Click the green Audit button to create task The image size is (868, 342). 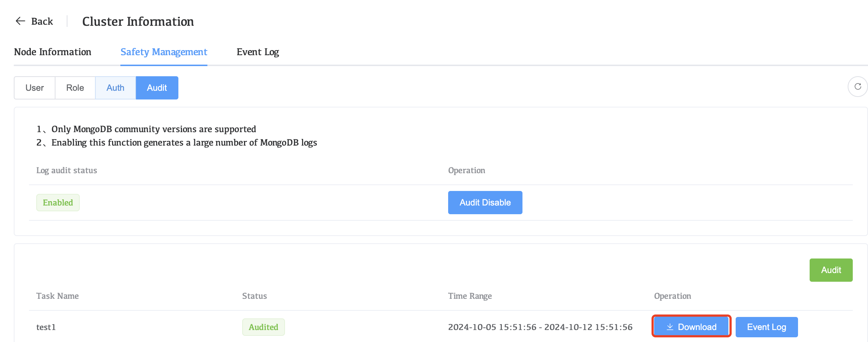(x=831, y=270)
